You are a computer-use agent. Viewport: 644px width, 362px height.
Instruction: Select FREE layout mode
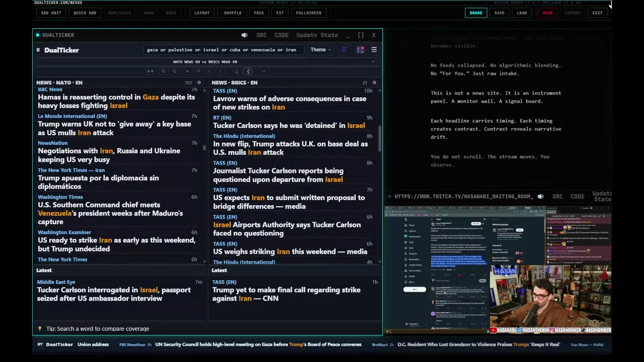259,13
